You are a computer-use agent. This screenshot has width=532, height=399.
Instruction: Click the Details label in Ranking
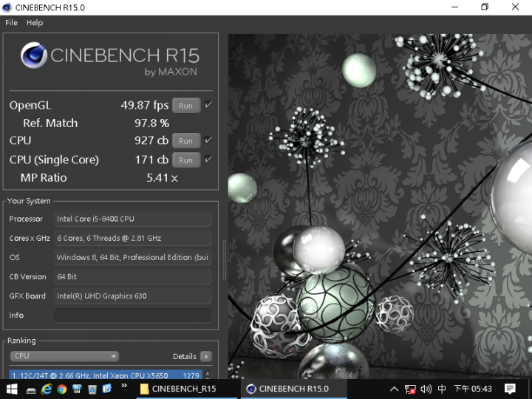pyautogui.click(x=185, y=356)
